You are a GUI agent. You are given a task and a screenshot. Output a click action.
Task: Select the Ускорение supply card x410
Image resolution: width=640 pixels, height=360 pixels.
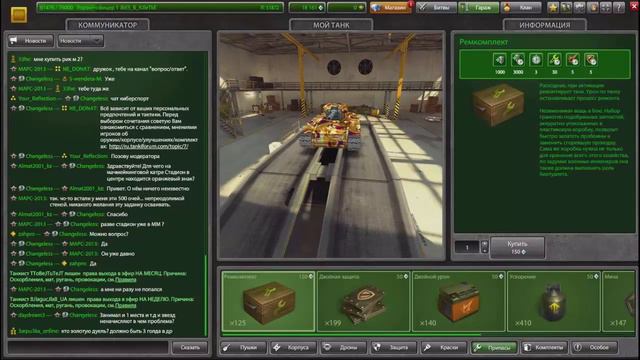553,301
